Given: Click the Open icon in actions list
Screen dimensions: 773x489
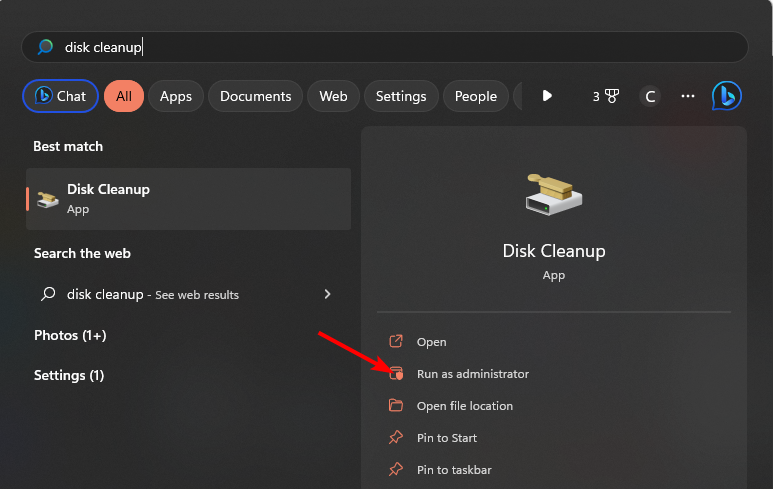Looking at the screenshot, I should (396, 342).
